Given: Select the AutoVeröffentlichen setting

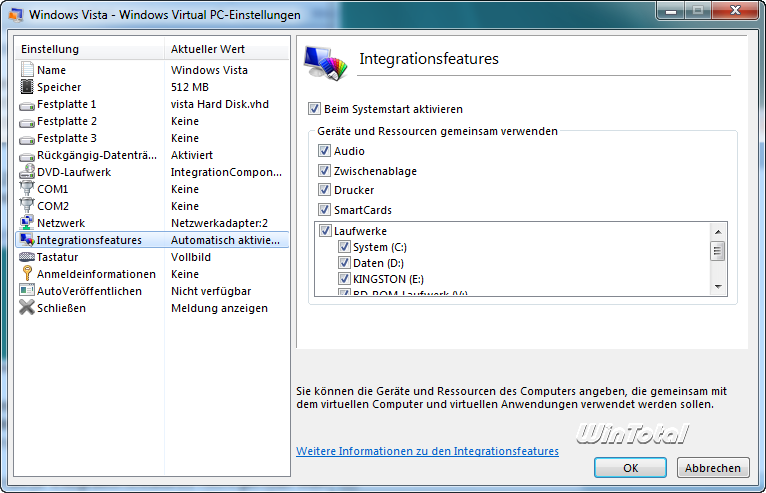Looking at the screenshot, I should click(x=152, y=291).
